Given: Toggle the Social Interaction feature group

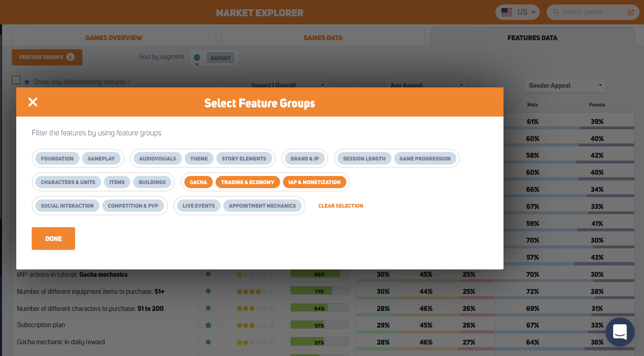Looking at the screenshot, I should [x=67, y=206].
